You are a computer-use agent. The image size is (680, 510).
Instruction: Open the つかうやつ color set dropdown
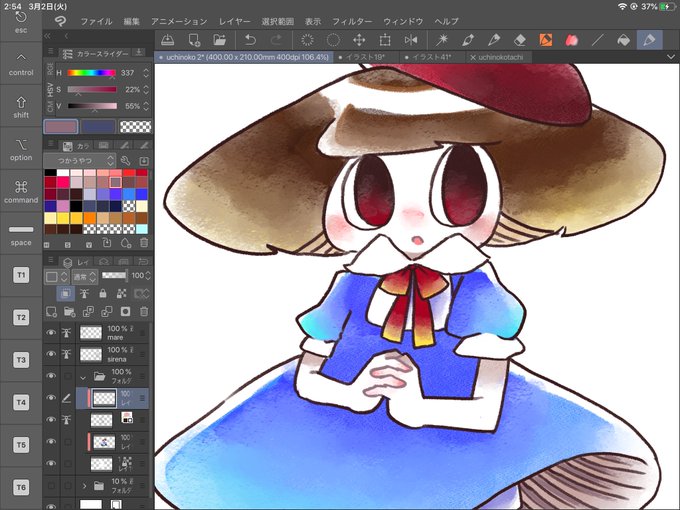coord(79,161)
